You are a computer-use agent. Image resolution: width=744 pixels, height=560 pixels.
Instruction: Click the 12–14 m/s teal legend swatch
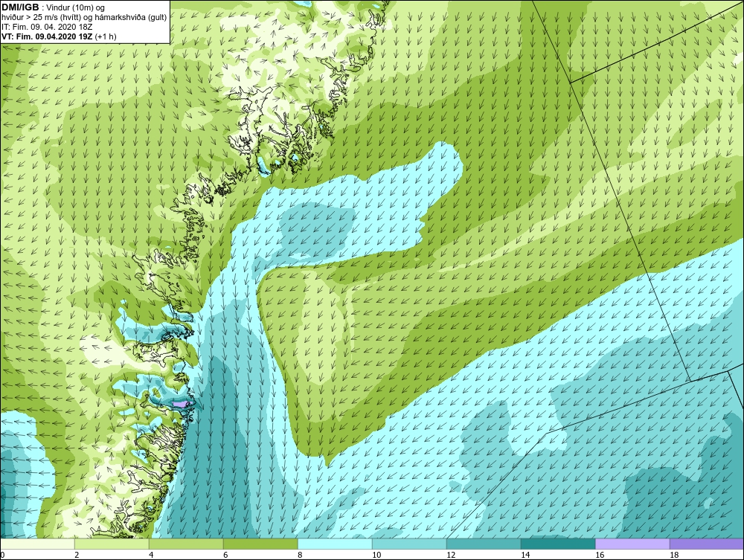pos(484,544)
